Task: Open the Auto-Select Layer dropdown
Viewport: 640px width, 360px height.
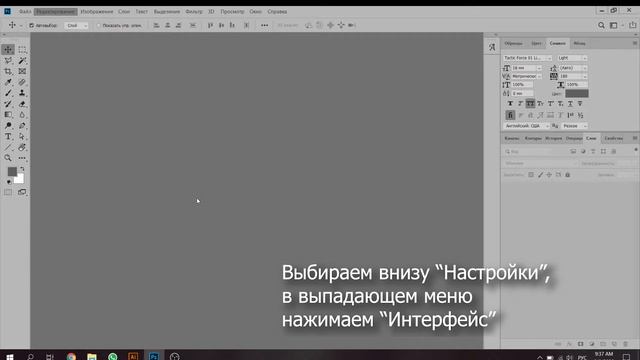Action: [x=76, y=25]
